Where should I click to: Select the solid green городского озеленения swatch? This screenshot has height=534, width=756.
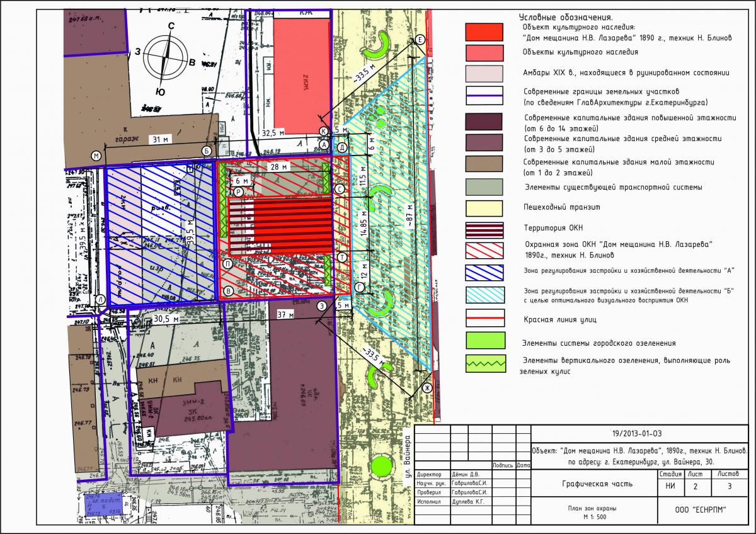pos(484,340)
